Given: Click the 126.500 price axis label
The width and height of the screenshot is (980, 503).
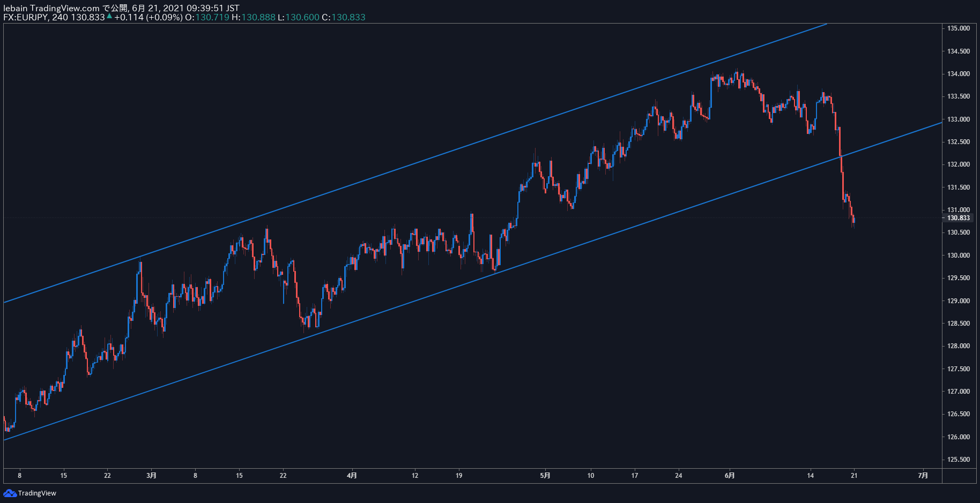Looking at the screenshot, I should [959, 414].
